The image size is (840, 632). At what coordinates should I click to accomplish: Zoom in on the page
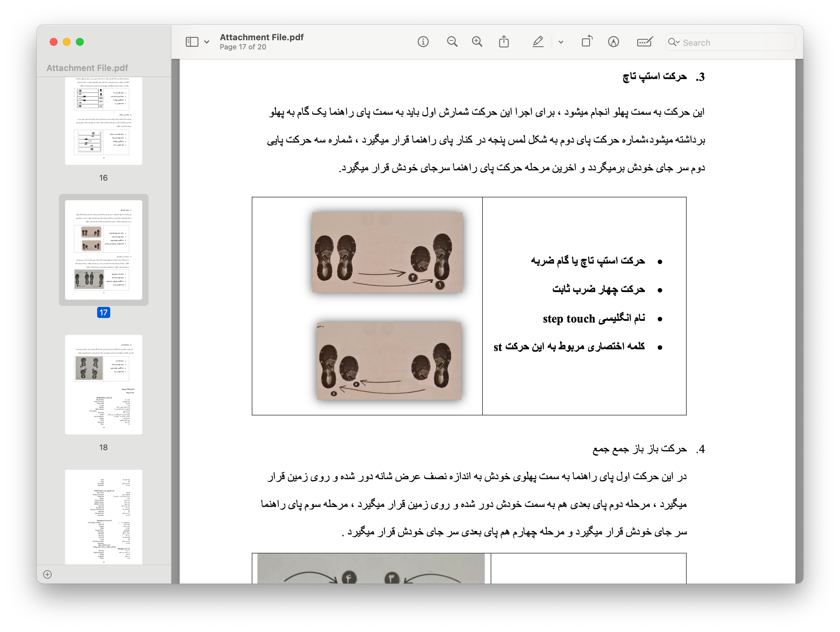477,42
